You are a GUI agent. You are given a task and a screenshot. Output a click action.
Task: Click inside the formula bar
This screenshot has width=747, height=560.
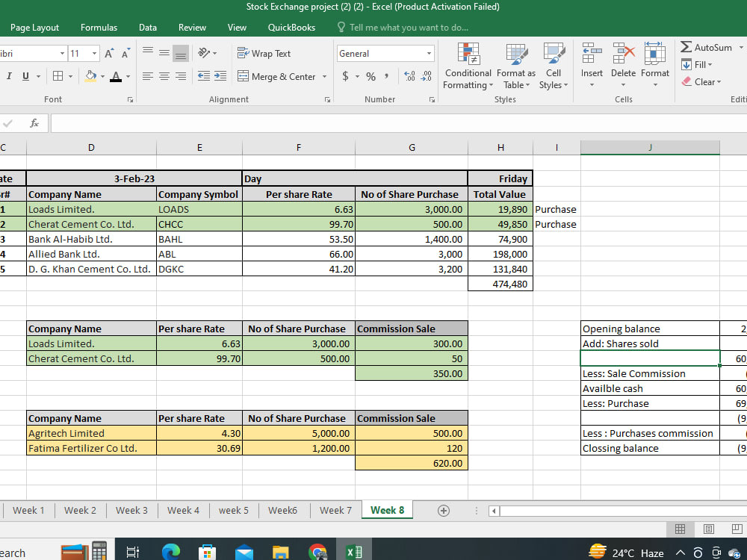pos(399,123)
